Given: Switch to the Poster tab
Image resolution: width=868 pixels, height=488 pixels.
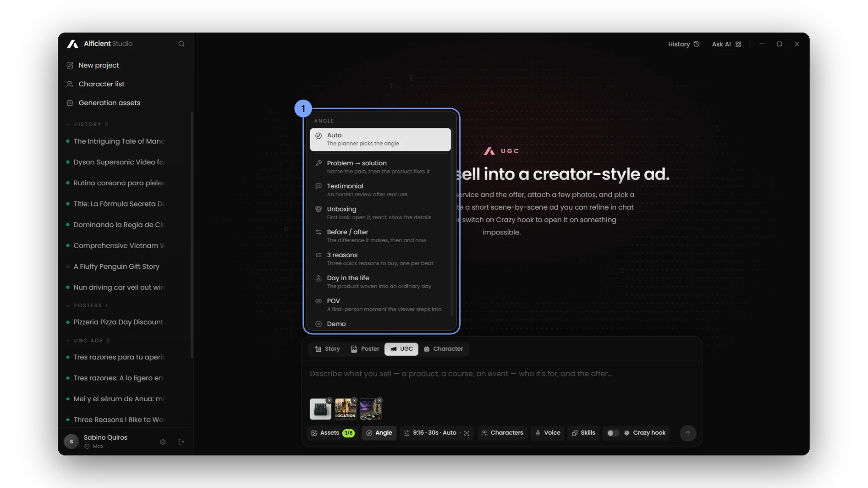Looking at the screenshot, I should [x=365, y=349].
